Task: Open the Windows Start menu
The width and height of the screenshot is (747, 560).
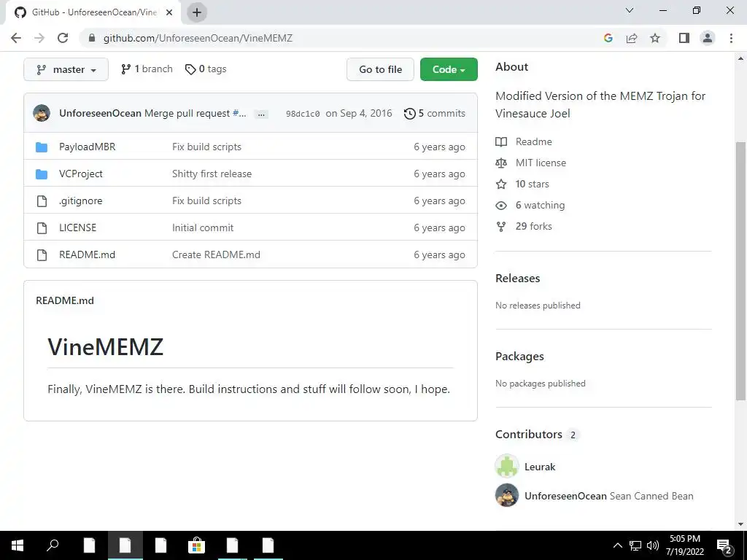Action: (18, 545)
